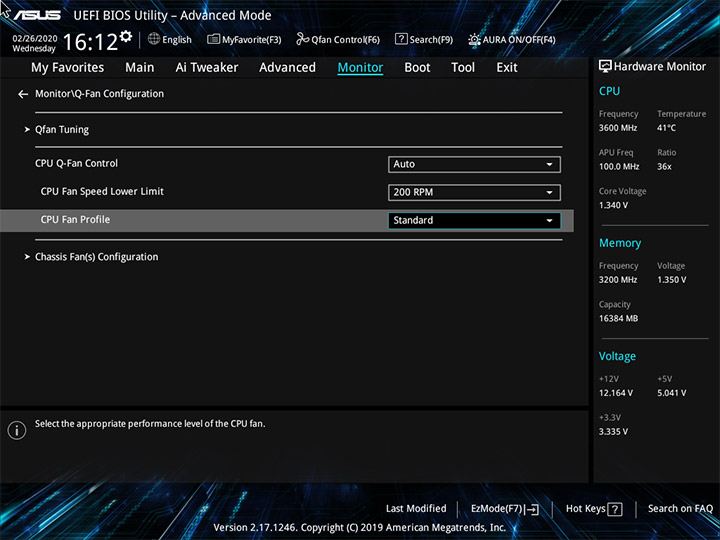Open the Ai Tweaker tab

pyautogui.click(x=207, y=68)
